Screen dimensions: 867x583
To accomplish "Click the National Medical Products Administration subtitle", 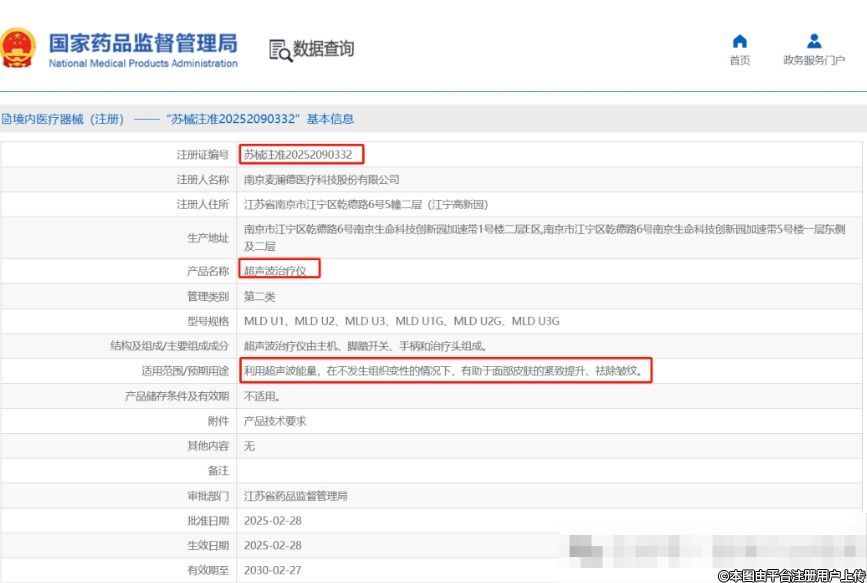I will pyautogui.click(x=143, y=64).
